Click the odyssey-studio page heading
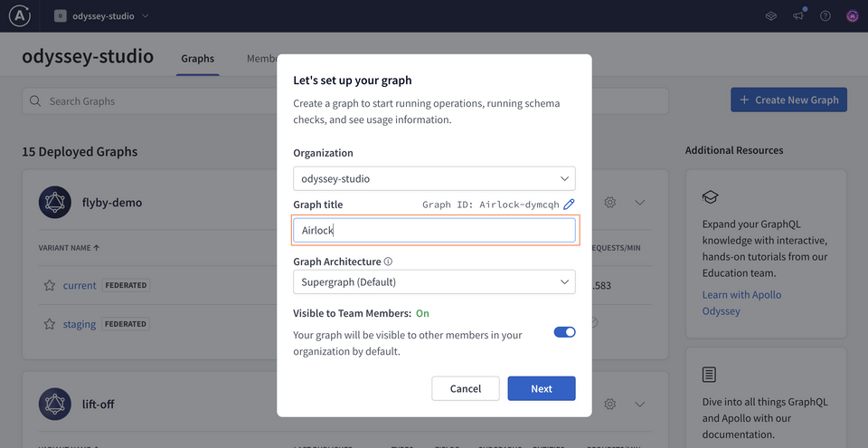 click(88, 56)
